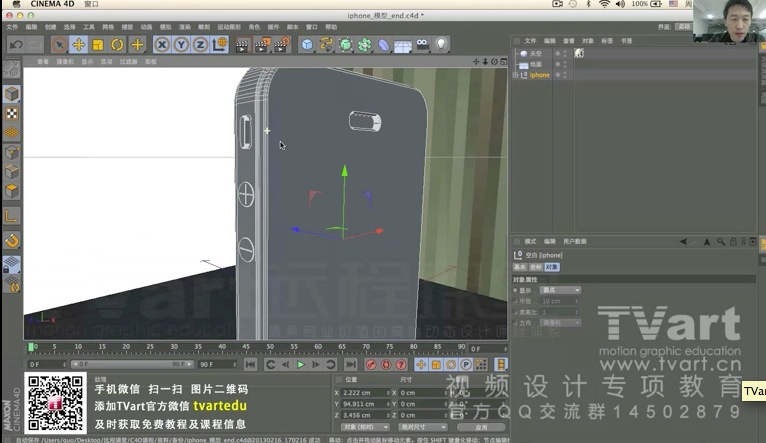Open the array modeling objects icon
Screen dimensions: 766x443
[364, 44]
